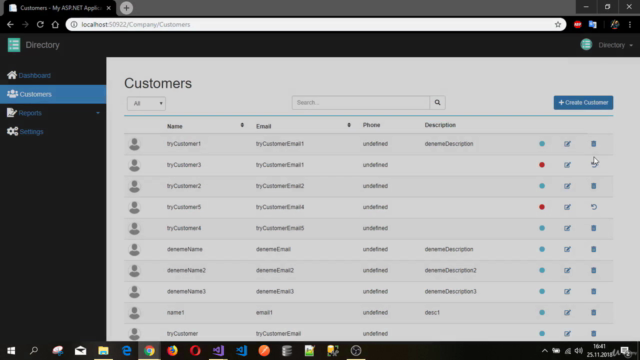Open edit for tryCustomer5
The width and height of the screenshot is (640, 360).
567,207
